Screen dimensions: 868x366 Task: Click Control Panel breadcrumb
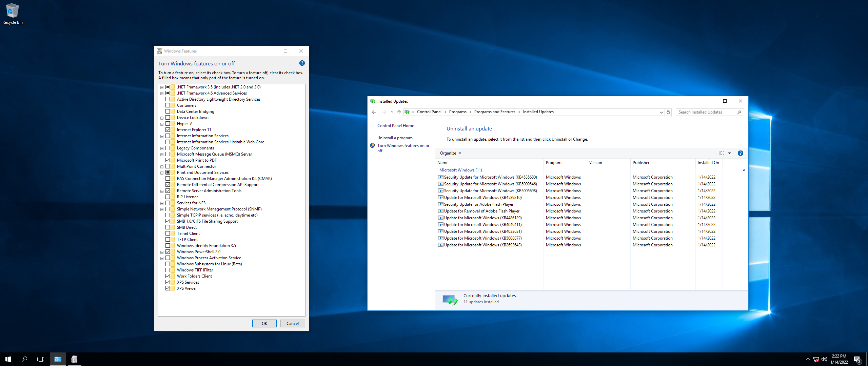(429, 112)
